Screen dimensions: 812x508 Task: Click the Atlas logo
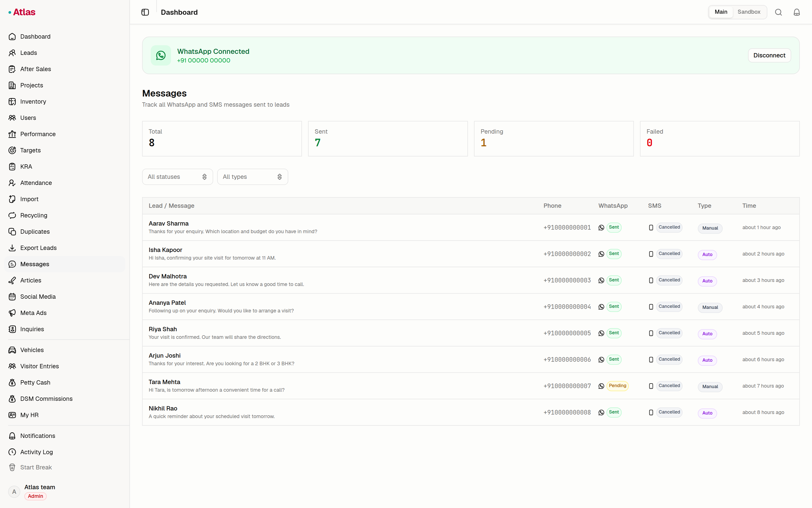(x=22, y=12)
